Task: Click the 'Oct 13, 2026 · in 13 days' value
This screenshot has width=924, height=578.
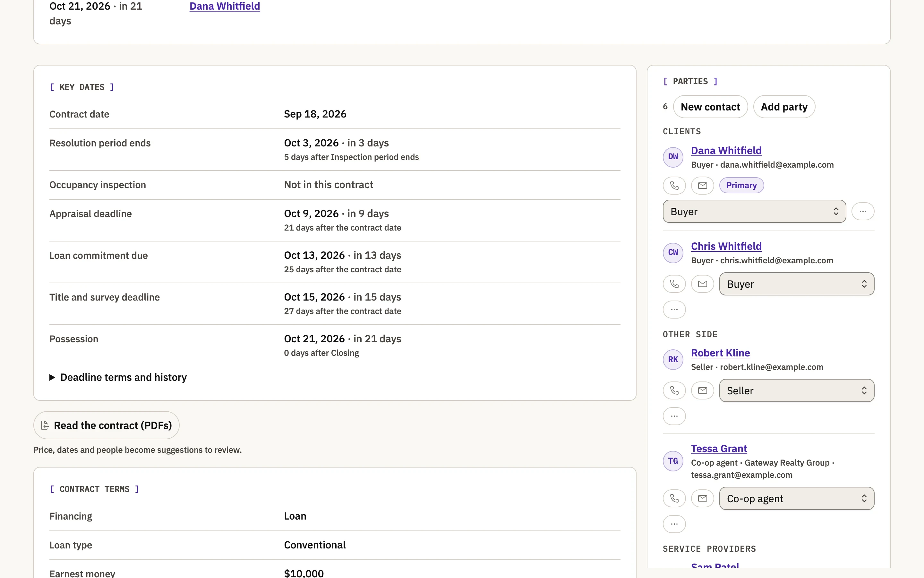Action: click(x=342, y=255)
